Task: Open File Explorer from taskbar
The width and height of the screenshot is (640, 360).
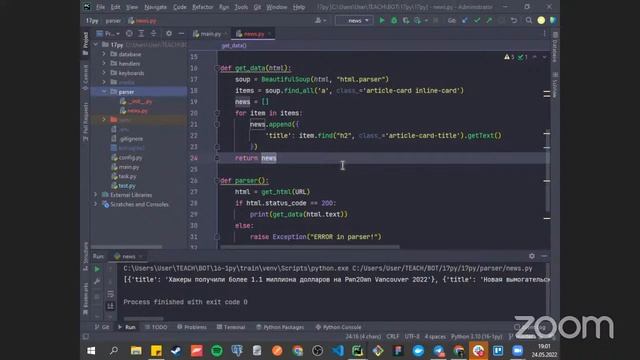Action: tap(136, 351)
